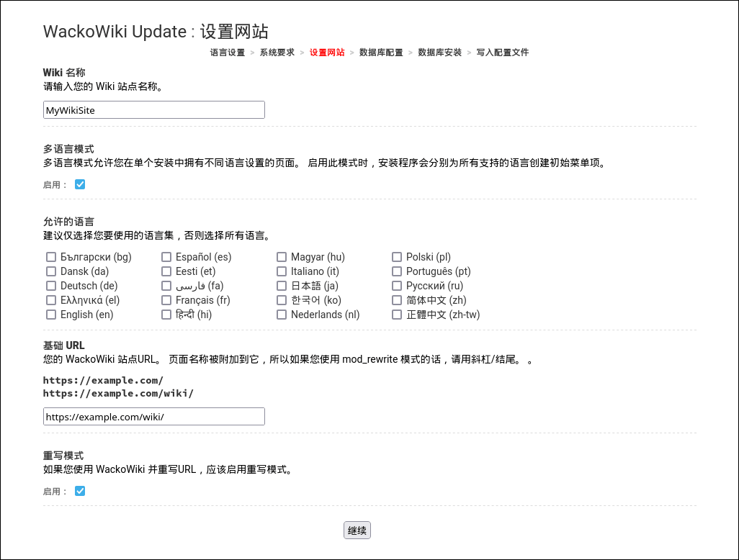This screenshot has height=560, width=739.
Task: Check the English (en) language box
Action: pos(51,315)
